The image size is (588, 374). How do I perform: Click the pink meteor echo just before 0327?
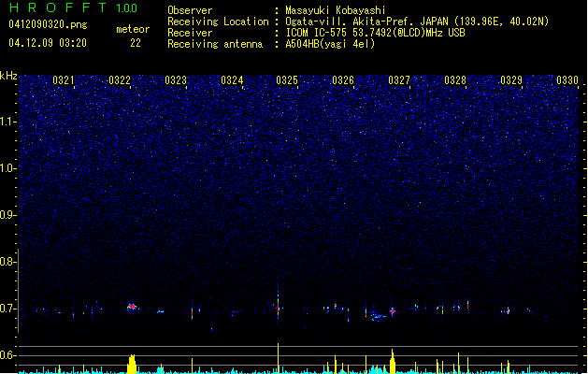click(x=393, y=311)
